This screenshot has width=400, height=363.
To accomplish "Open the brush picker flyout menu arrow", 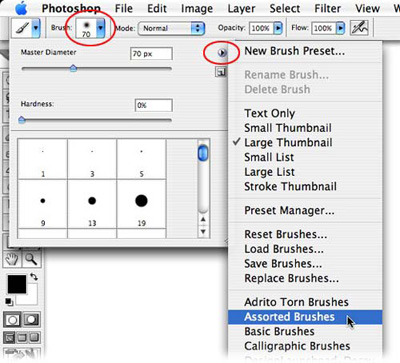I will (x=222, y=53).
